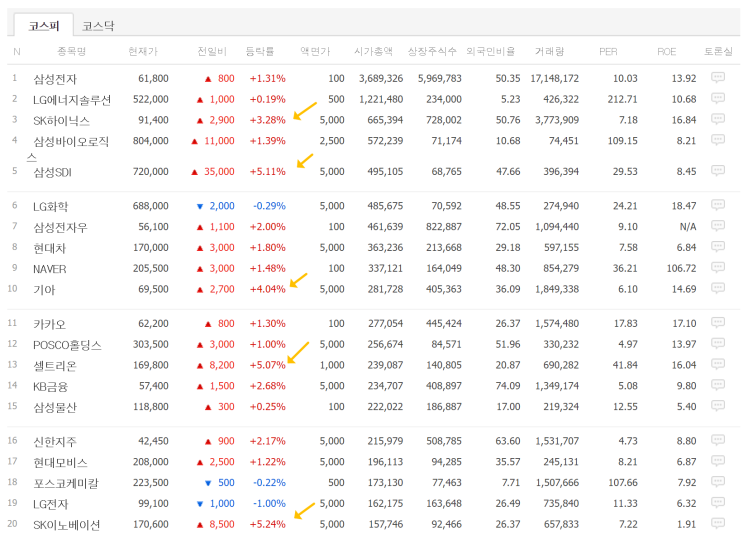743x534 pixels.
Task: Open discussion board icon for LG에너지솔루션
Action: click(718, 98)
